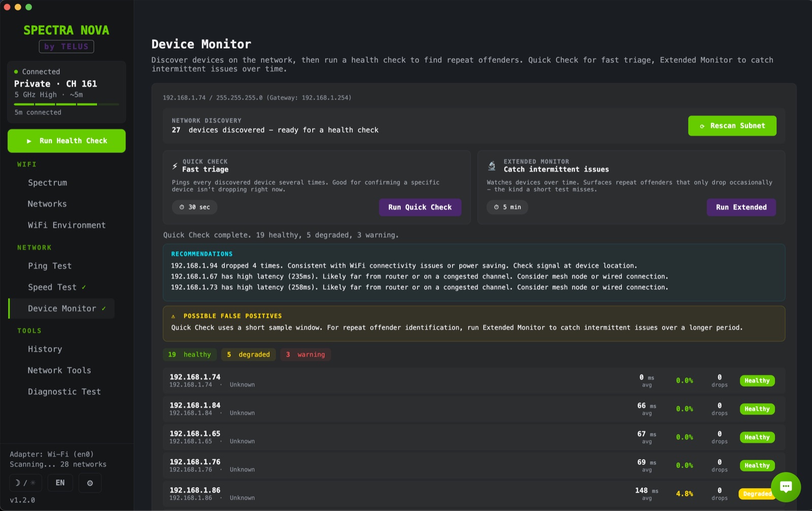Click Healthy badge for 192.168.1.84
This screenshot has width=812, height=511.
pyautogui.click(x=757, y=409)
